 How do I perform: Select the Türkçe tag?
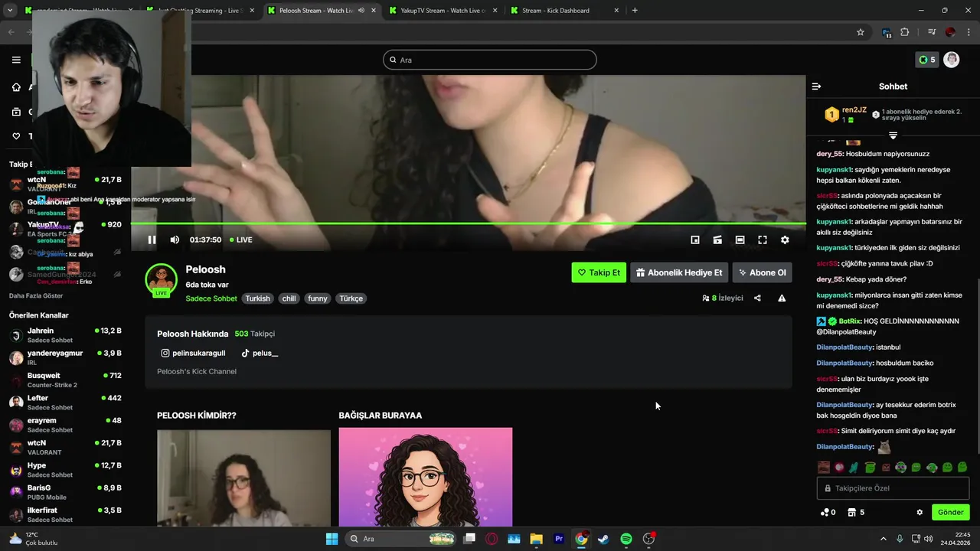(351, 298)
